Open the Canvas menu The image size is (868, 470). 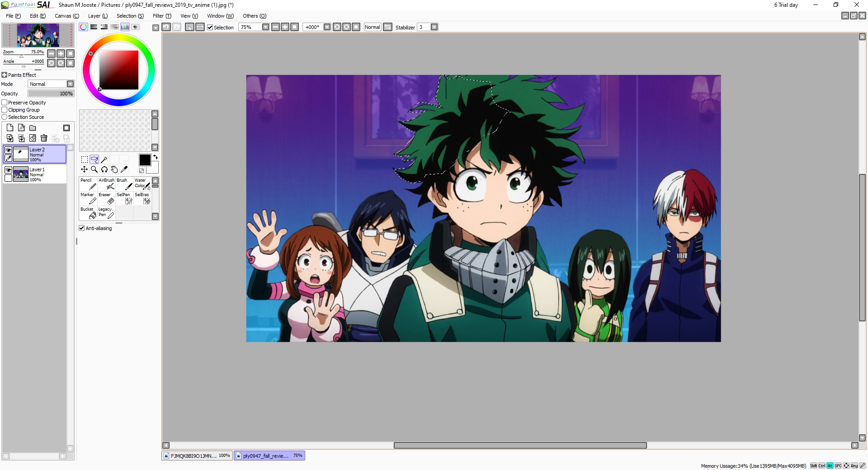tap(67, 16)
